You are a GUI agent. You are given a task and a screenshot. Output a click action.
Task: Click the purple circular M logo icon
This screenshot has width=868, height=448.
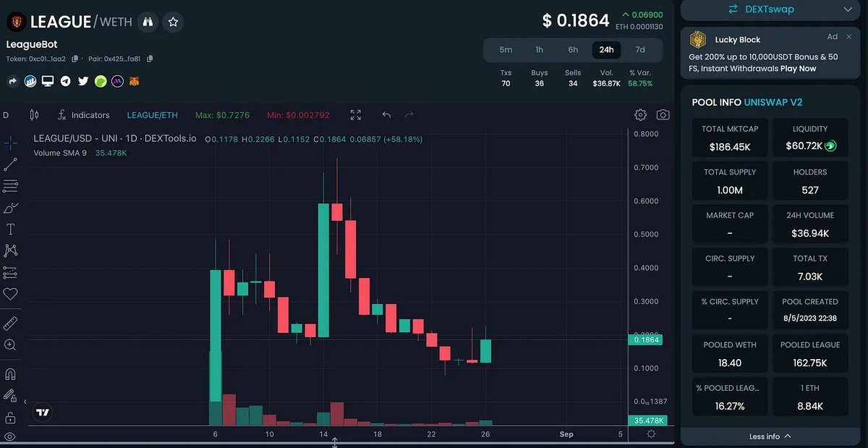[x=117, y=82]
